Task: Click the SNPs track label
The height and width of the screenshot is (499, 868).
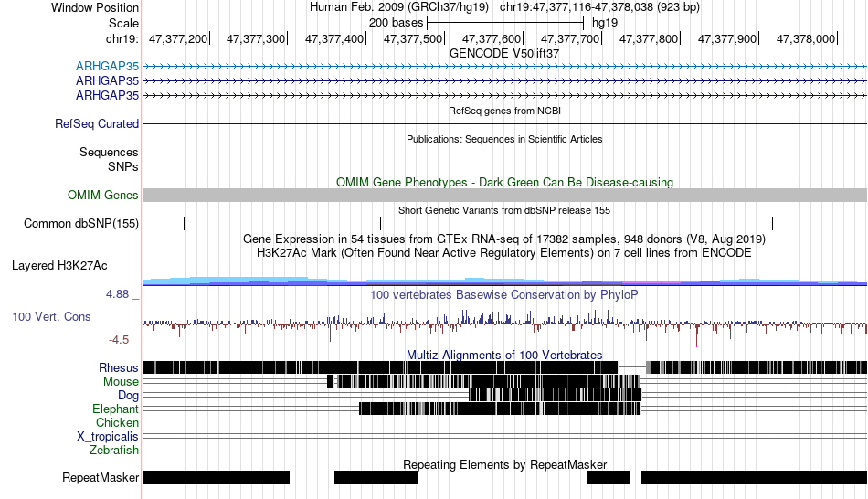Action: [x=123, y=166]
